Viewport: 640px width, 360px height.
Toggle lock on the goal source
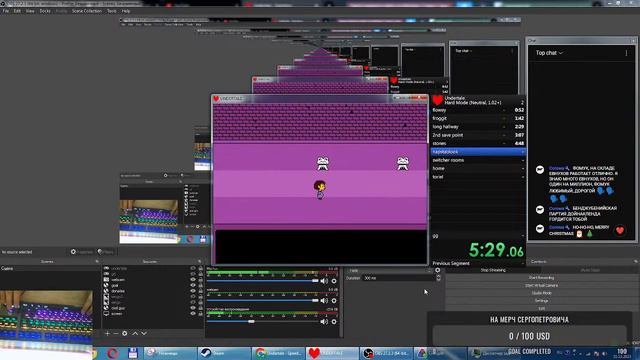pyautogui.click(x=200, y=285)
